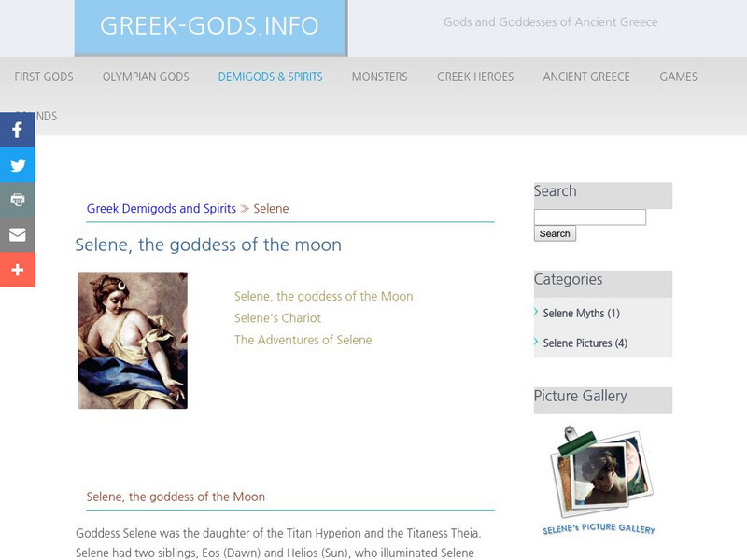Go to Greek Demigods and Spirits breadcrumb

[161, 208]
